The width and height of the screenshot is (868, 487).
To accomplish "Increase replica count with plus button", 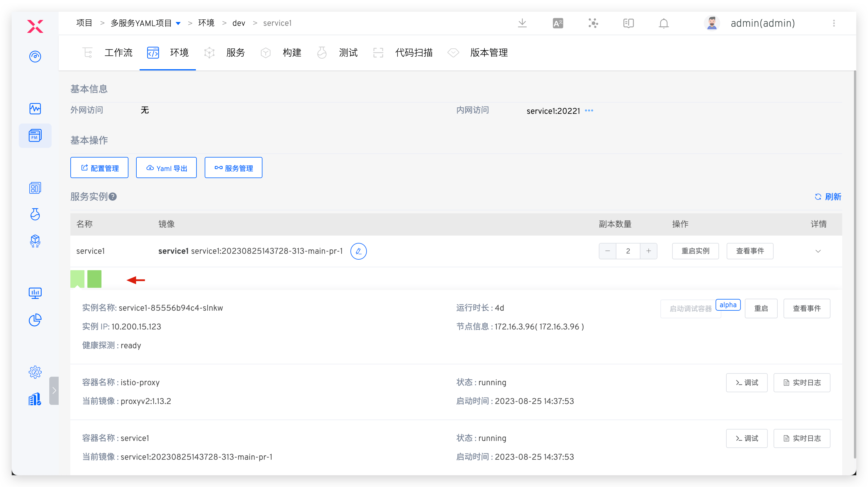I will (649, 251).
